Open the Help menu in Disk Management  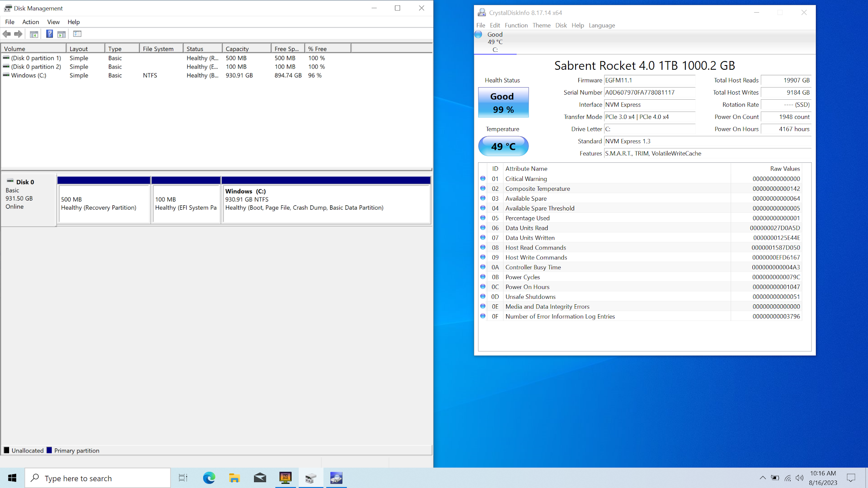point(73,22)
